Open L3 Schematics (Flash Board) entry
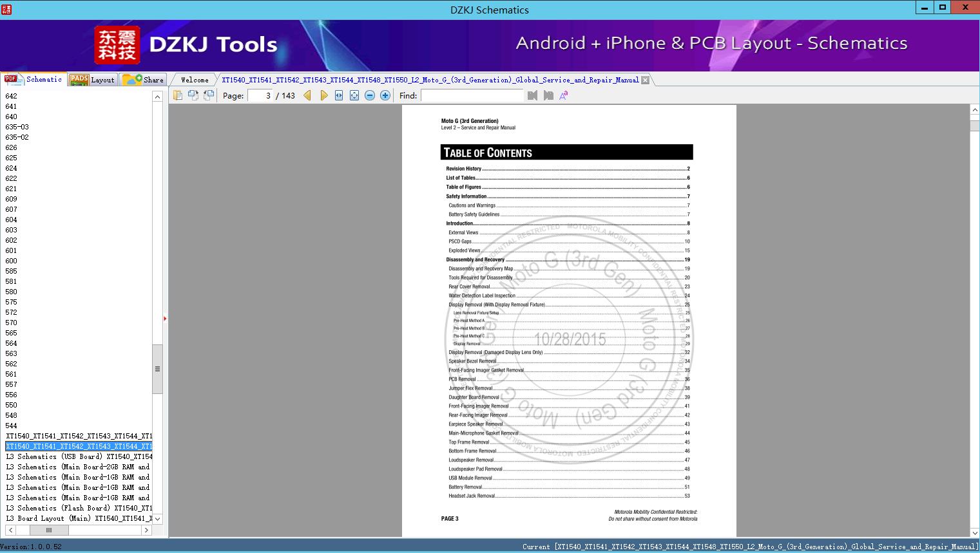Screen dimensions: 980x553 click(x=79, y=508)
